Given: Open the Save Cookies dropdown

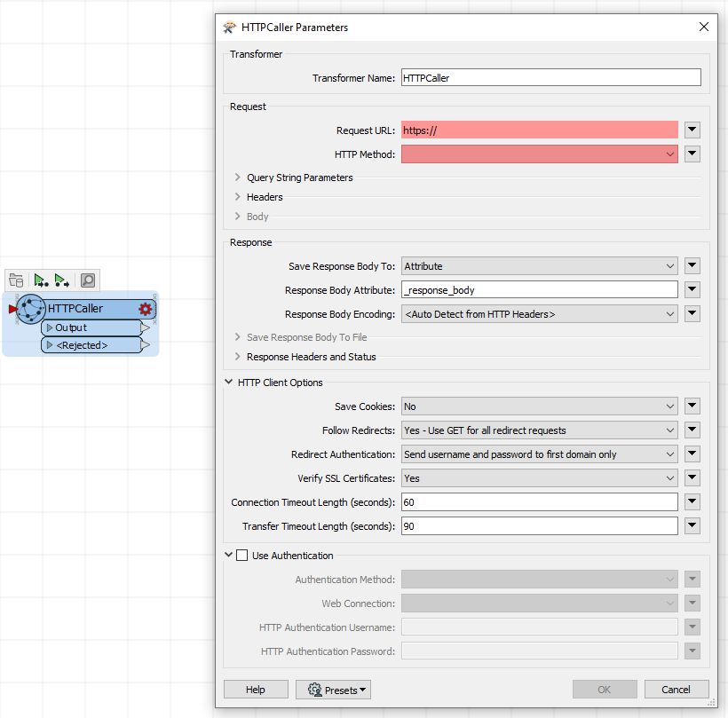Looking at the screenshot, I should click(x=540, y=406).
